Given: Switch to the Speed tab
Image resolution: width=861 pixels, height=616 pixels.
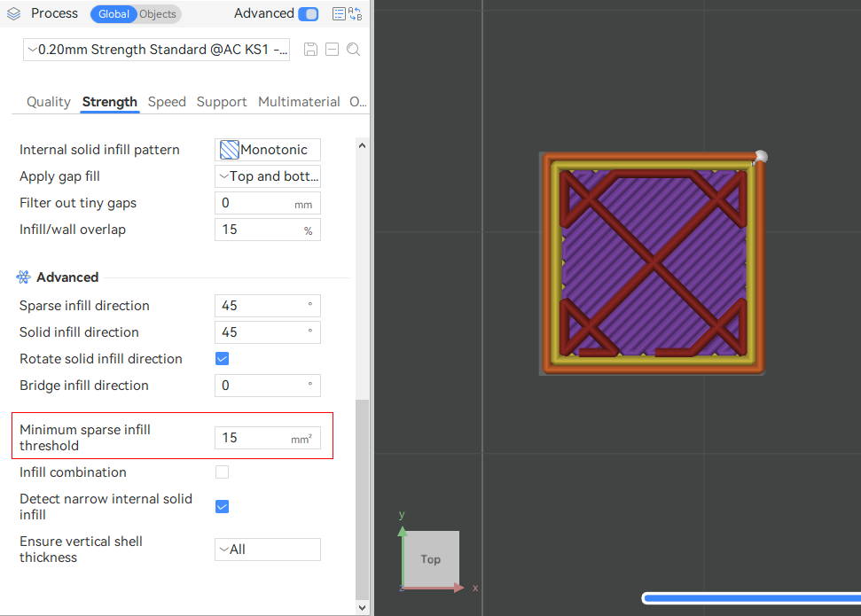Looking at the screenshot, I should tap(167, 102).
